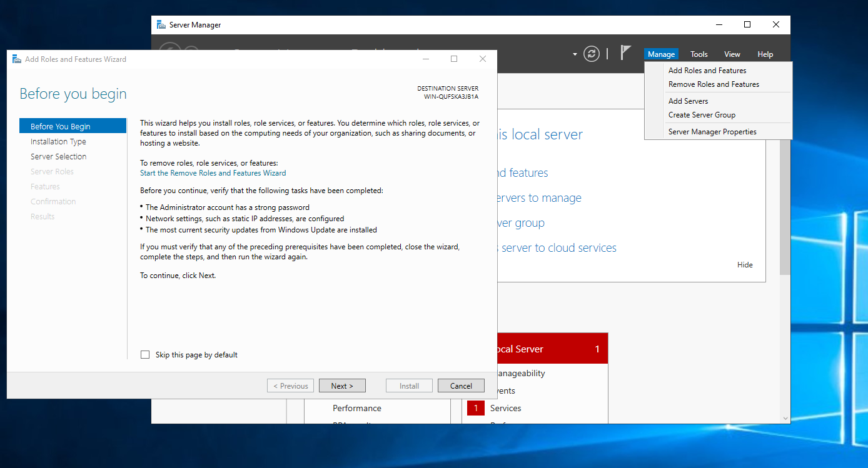Viewport: 868px width, 468px height.
Task: Open the header dropdown arrow beside refresh
Action: [575, 54]
